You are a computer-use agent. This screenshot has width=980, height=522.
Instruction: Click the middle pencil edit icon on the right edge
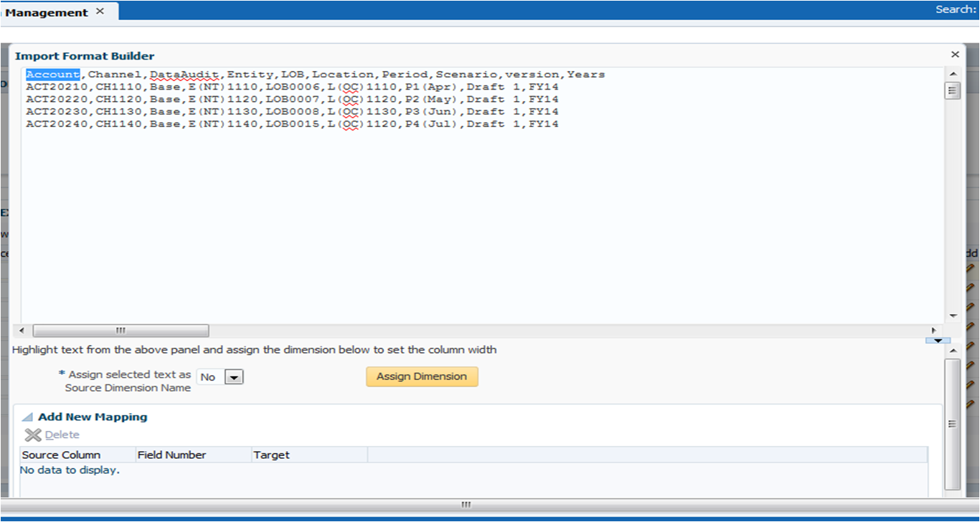click(x=971, y=287)
